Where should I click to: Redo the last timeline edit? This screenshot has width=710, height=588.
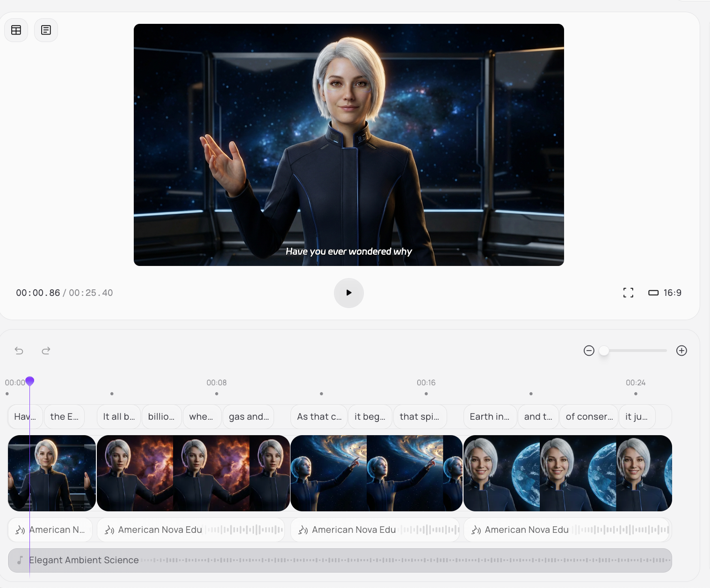point(46,351)
